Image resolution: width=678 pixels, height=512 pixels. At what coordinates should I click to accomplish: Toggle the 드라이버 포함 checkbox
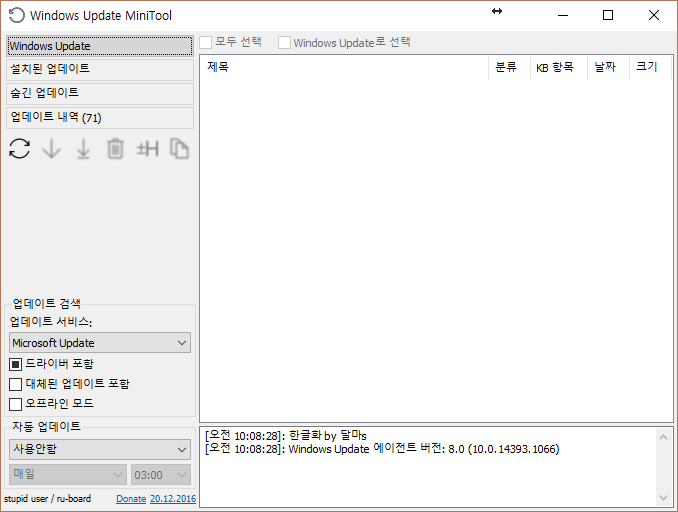coord(15,364)
